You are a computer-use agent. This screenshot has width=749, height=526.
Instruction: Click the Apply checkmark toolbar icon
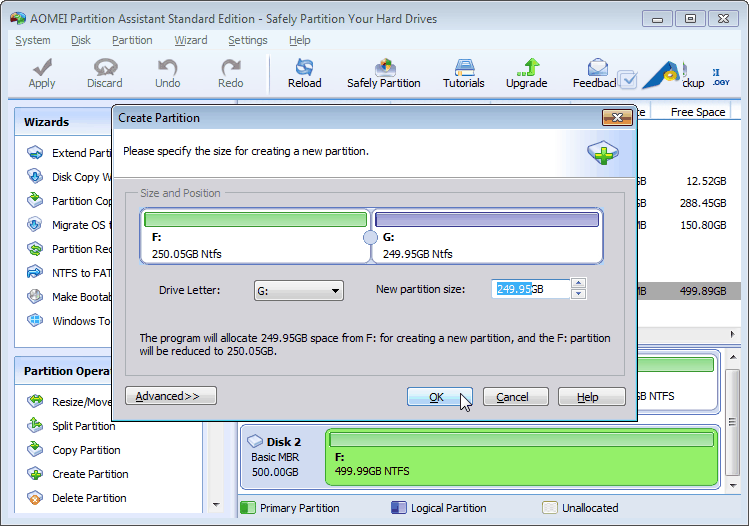(x=42, y=67)
